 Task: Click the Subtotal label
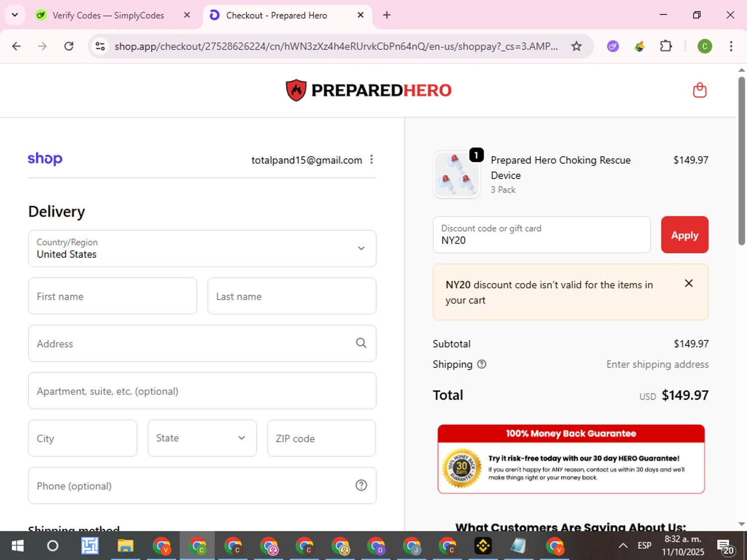452,343
